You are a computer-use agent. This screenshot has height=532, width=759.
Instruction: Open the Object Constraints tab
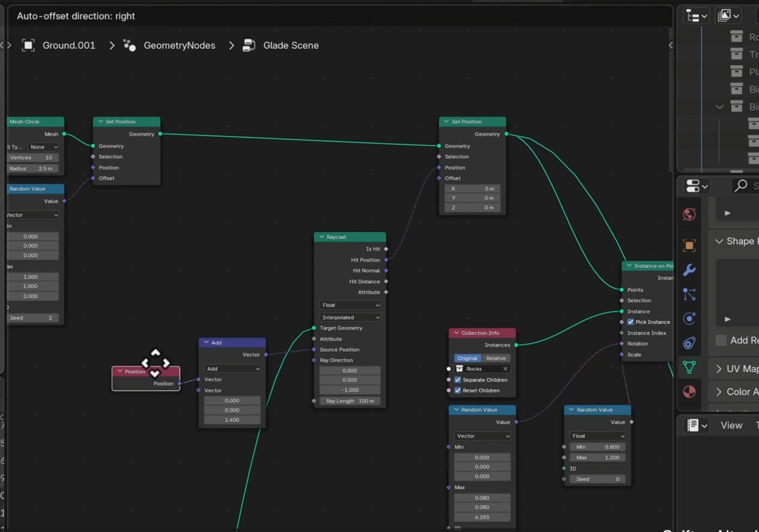click(689, 343)
